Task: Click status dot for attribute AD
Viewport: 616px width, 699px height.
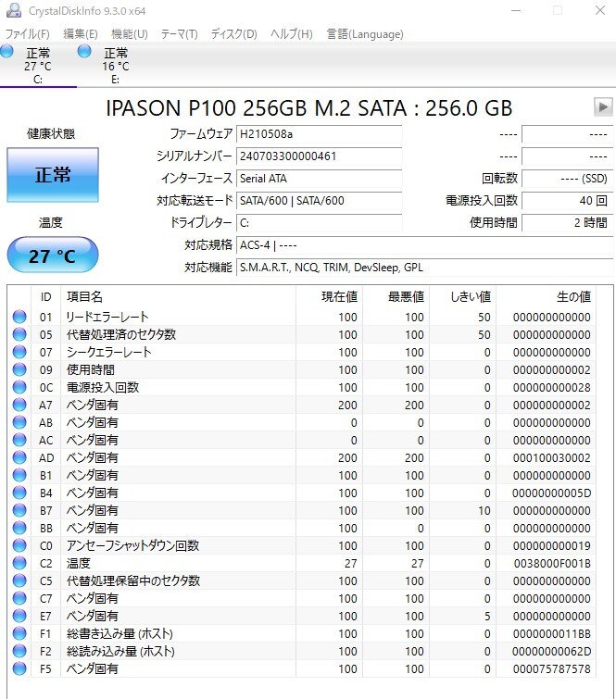Action: click(19, 458)
